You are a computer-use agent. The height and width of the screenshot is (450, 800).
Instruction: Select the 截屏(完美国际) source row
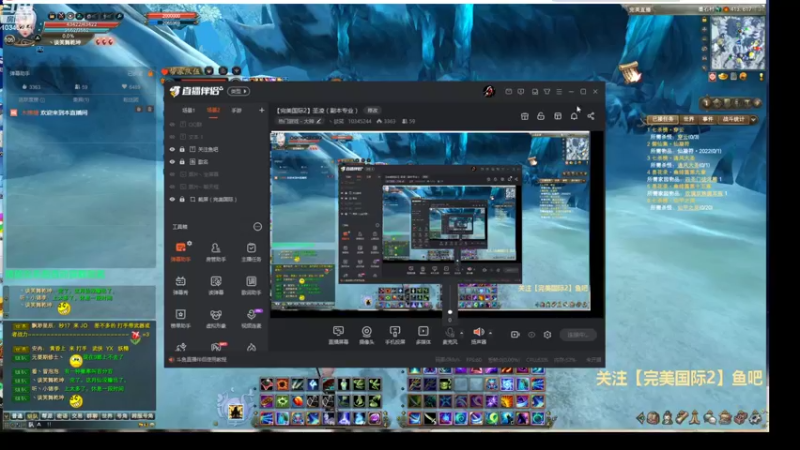[x=216, y=199]
